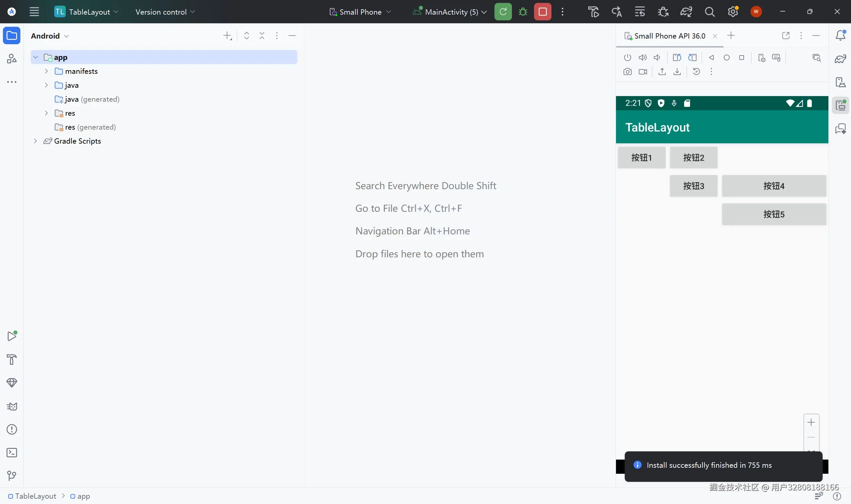Stop the running app with red button

542,12
